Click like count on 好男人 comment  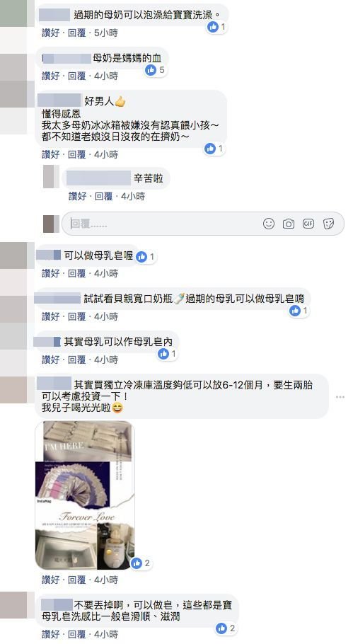[x=221, y=149]
